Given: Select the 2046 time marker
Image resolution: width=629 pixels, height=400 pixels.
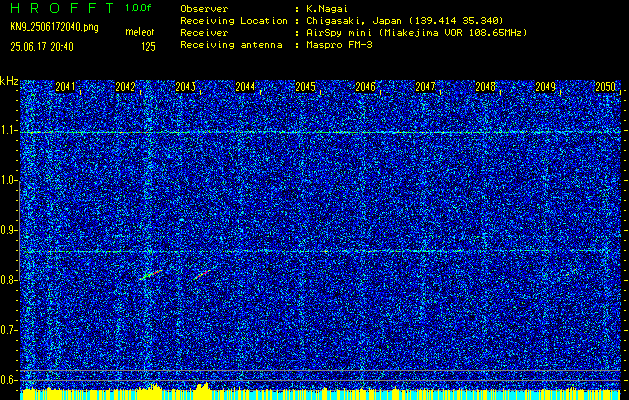Looking at the screenshot, I should [x=365, y=87].
